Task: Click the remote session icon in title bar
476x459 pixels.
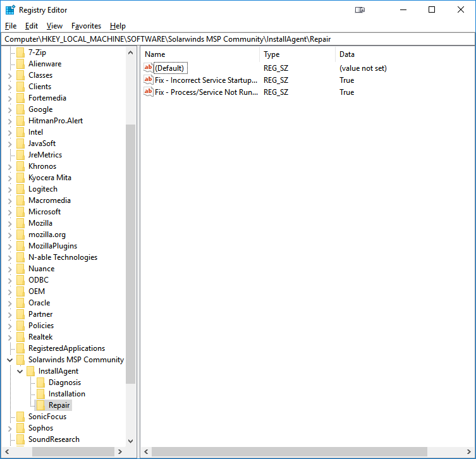Action: click(360, 10)
